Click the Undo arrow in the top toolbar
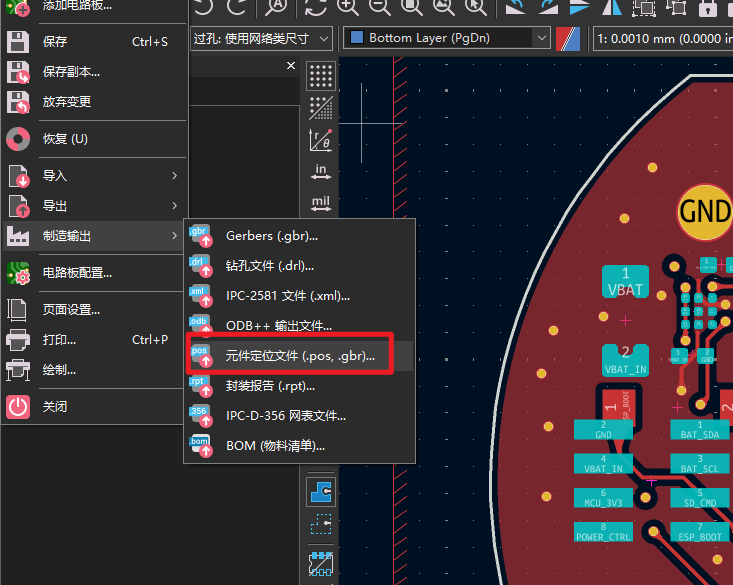 point(204,7)
